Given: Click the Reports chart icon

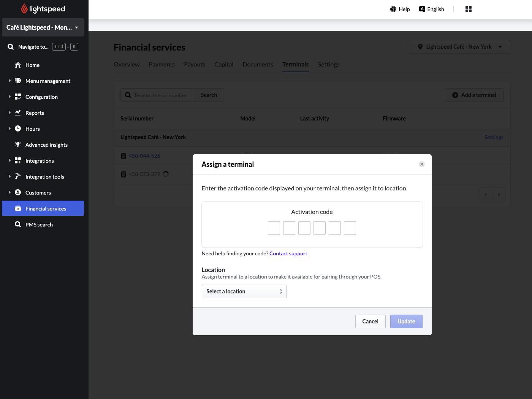Looking at the screenshot, I should pyautogui.click(x=18, y=113).
